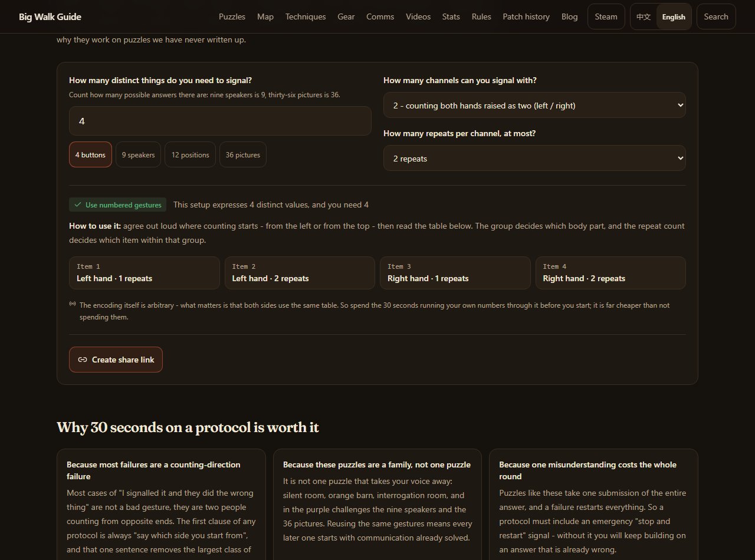
Task: Switch language to English
Action: (x=674, y=17)
